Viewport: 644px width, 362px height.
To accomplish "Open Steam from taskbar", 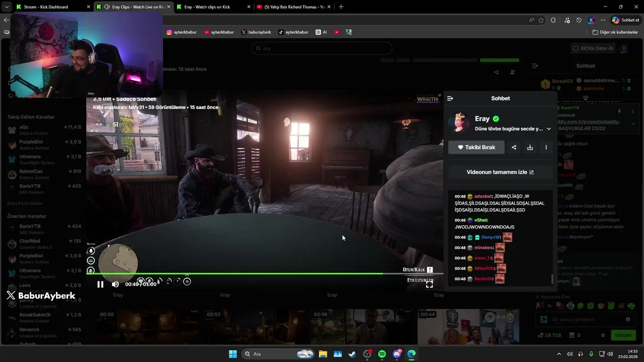I will pos(352,354).
